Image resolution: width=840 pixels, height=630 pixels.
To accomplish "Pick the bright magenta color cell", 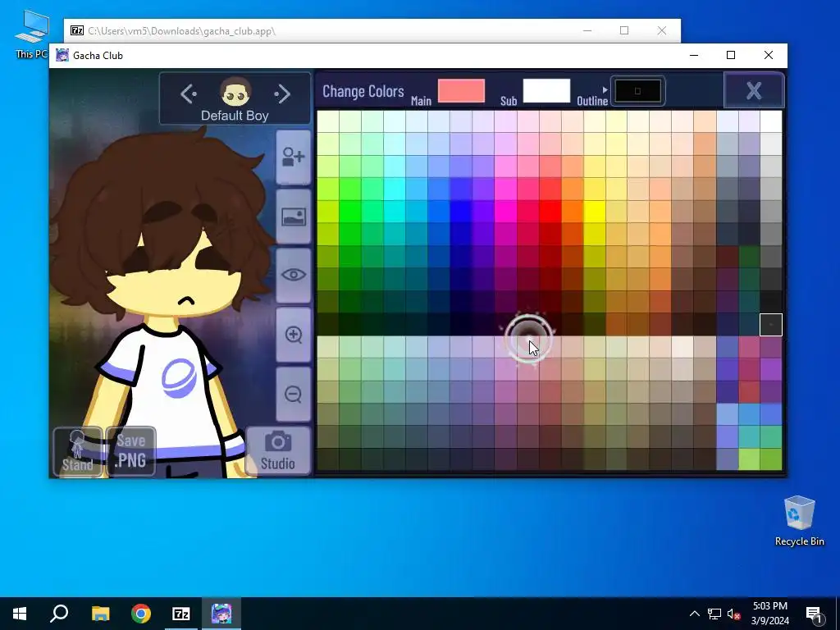I will pos(505,212).
